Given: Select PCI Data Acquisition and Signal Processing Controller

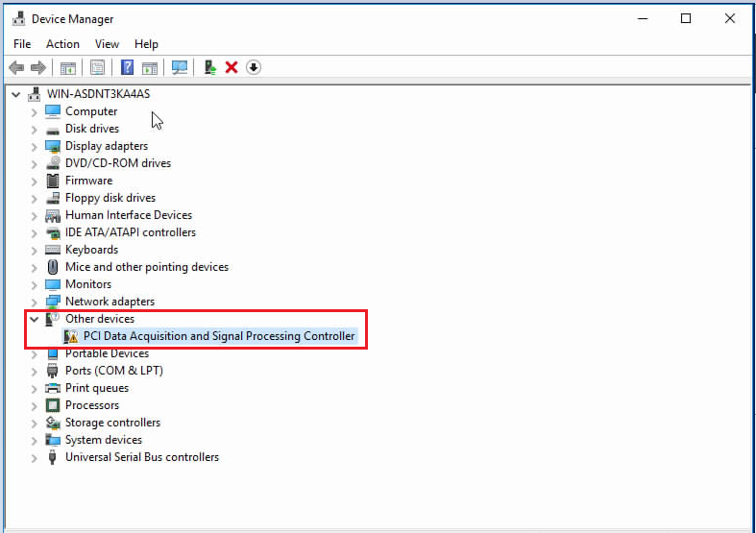Looking at the screenshot, I should pos(219,336).
